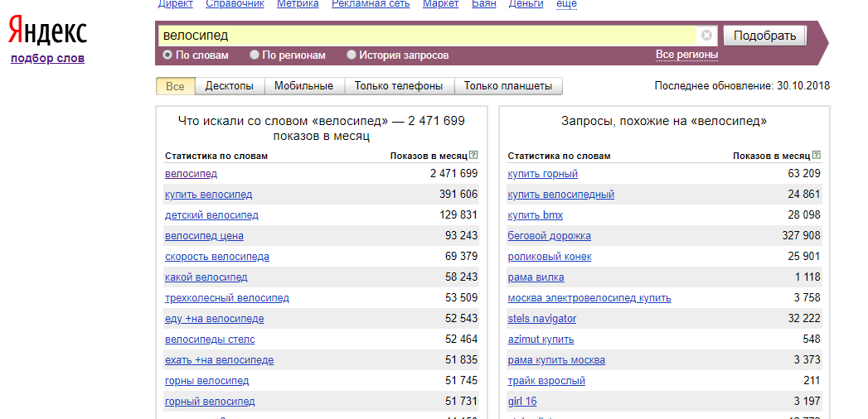Open 'Деньги' in the top menu
This screenshot has height=419, width=868.
(526, 4)
